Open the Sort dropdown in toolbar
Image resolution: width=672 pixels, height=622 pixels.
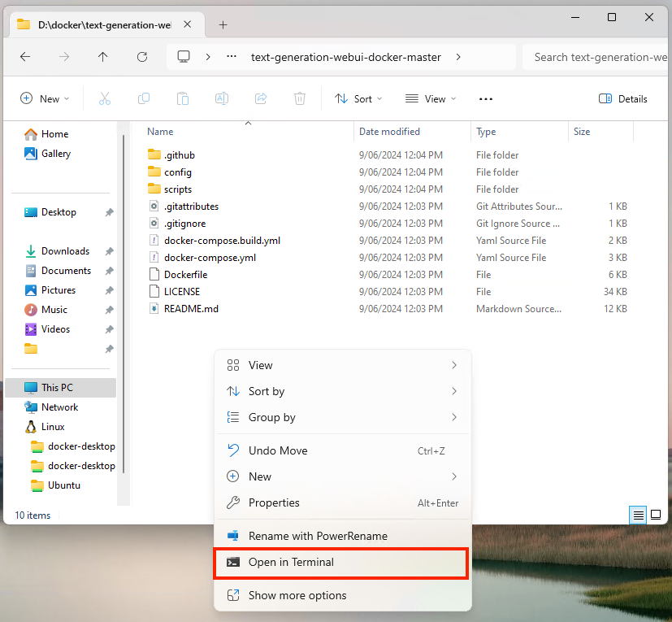pyautogui.click(x=358, y=98)
